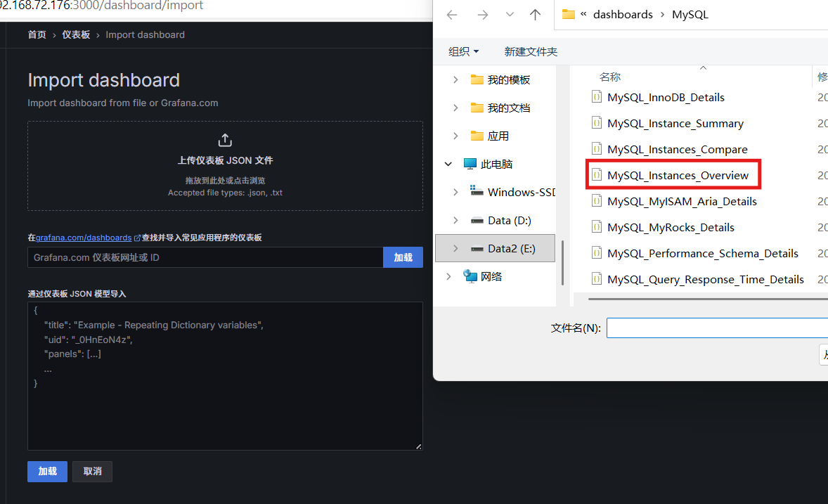Go forward with the file dialog forward arrow
The height and width of the screenshot is (504, 828).
[x=483, y=15]
